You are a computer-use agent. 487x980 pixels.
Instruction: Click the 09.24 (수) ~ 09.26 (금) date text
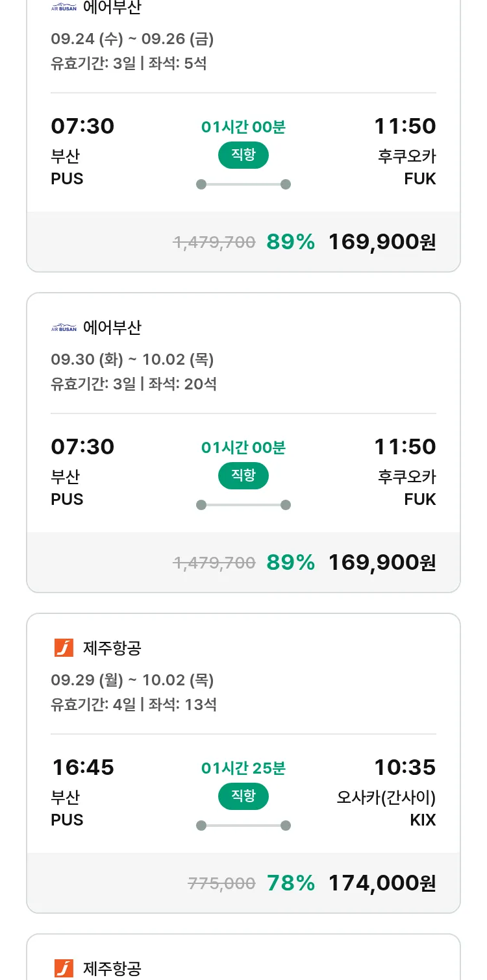click(132, 39)
